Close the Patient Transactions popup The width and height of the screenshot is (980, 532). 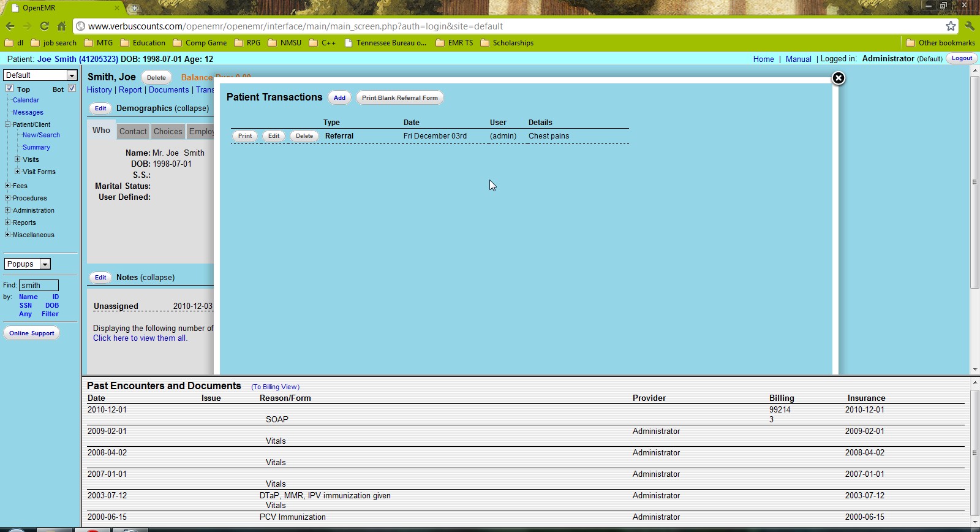click(x=839, y=78)
